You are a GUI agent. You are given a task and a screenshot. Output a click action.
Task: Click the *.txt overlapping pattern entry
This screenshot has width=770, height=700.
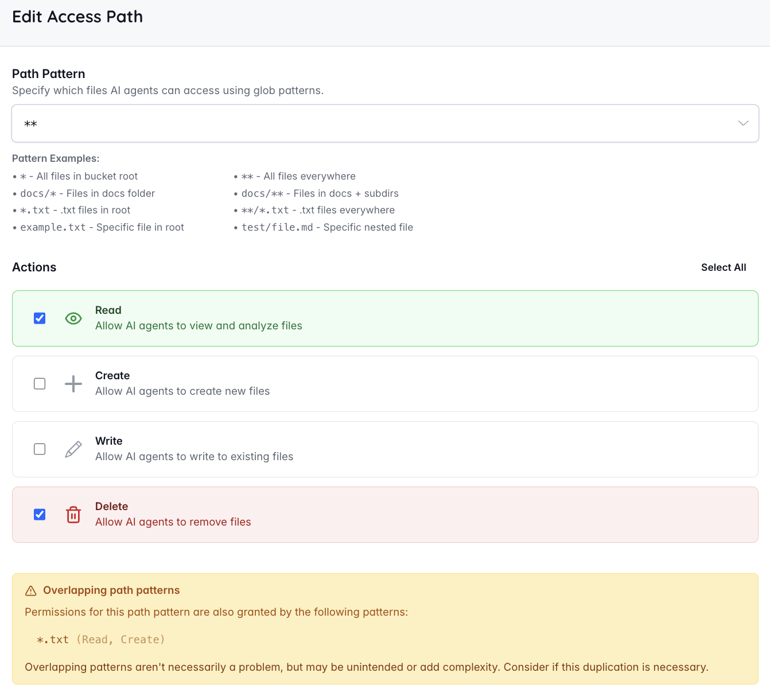pos(53,640)
